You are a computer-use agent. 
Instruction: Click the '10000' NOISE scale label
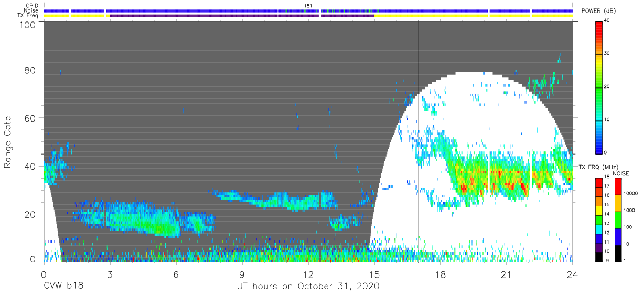point(632,193)
